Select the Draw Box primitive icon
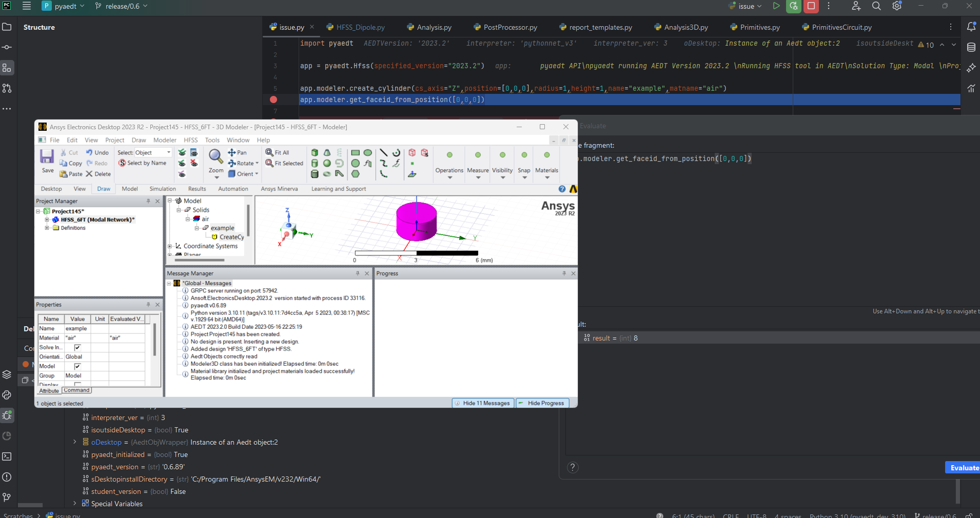 point(315,153)
